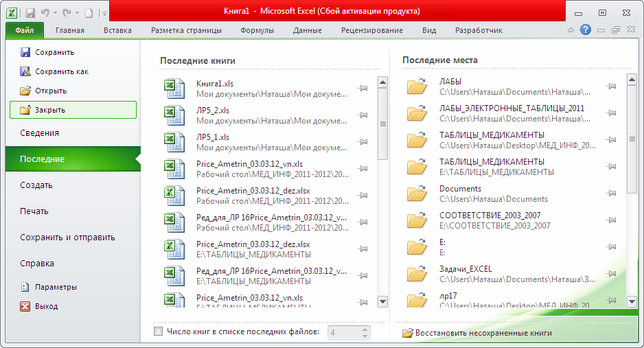The height and width of the screenshot is (348, 644).
Task: Choose Сохранить как
Action: click(x=54, y=71)
